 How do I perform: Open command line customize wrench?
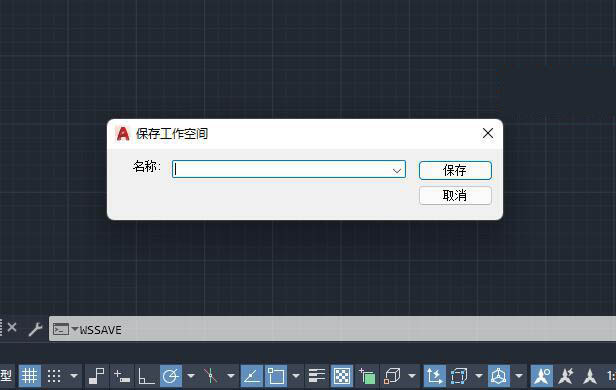35,329
